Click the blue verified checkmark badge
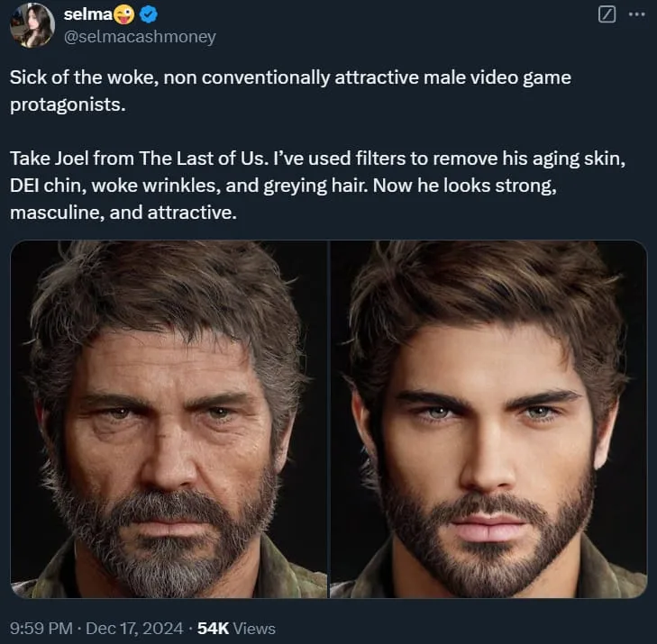657x644 pixels. pos(149,14)
